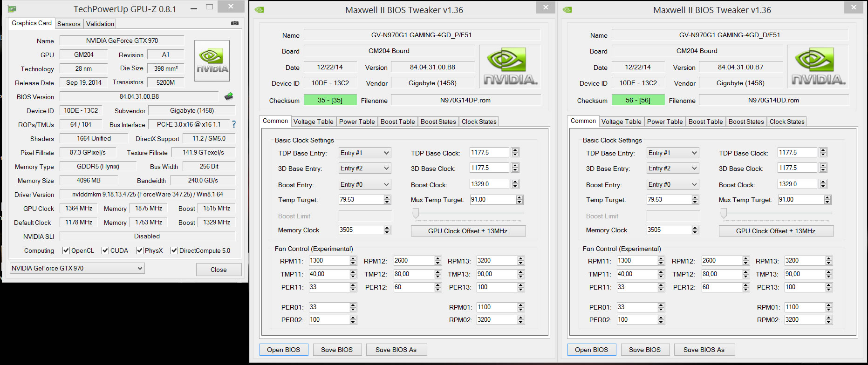Click the BIOS save chip icon in GPU-Z
Viewport: 868px width, 365px height.
(229, 96)
